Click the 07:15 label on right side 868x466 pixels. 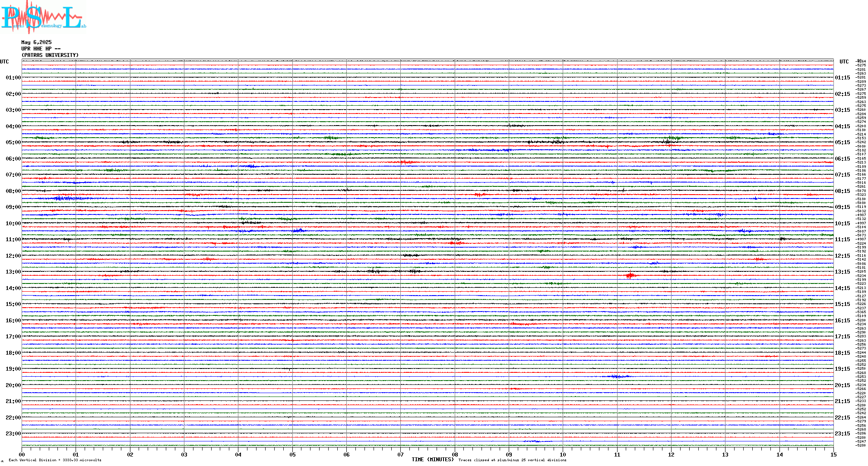pyautogui.click(x=843, y=175)
